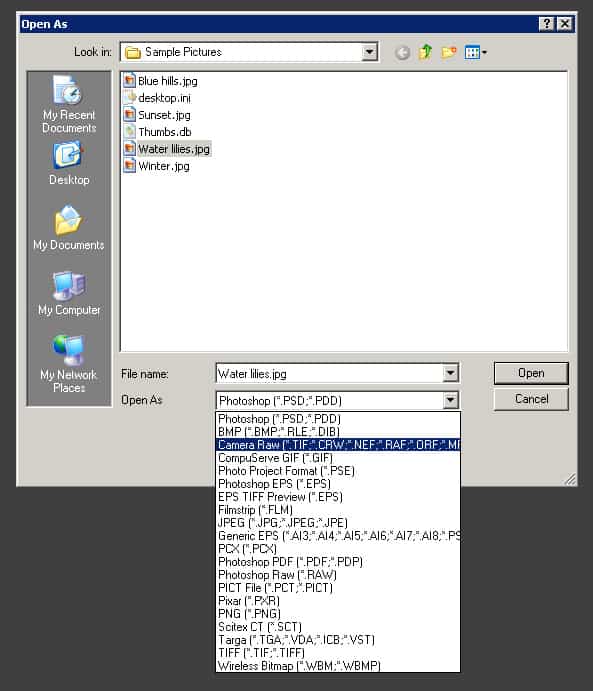Select Pixar (*.PXR) format
The image size is (593, 691).
click(338, 601)
